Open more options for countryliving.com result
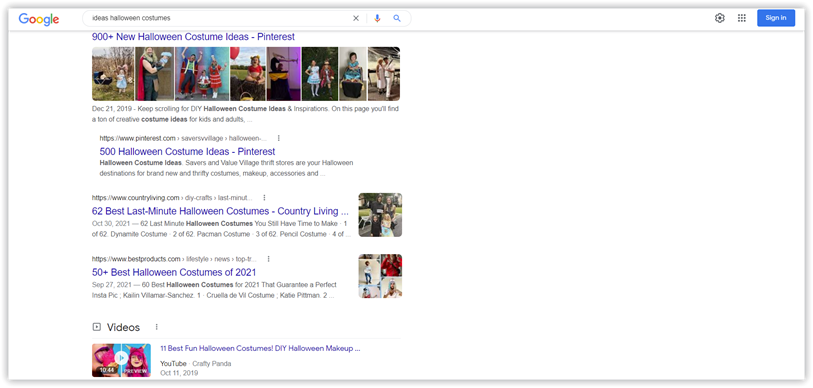The image size is (813, 388). point(264,198)
